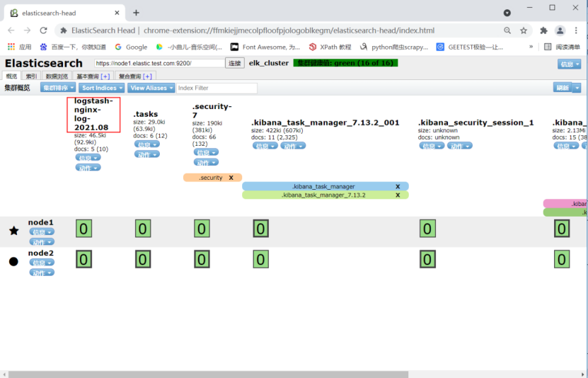Open 动作 dropdown for .tasks index
This screenshot has width=588, height=378.
tap(147, 154)
